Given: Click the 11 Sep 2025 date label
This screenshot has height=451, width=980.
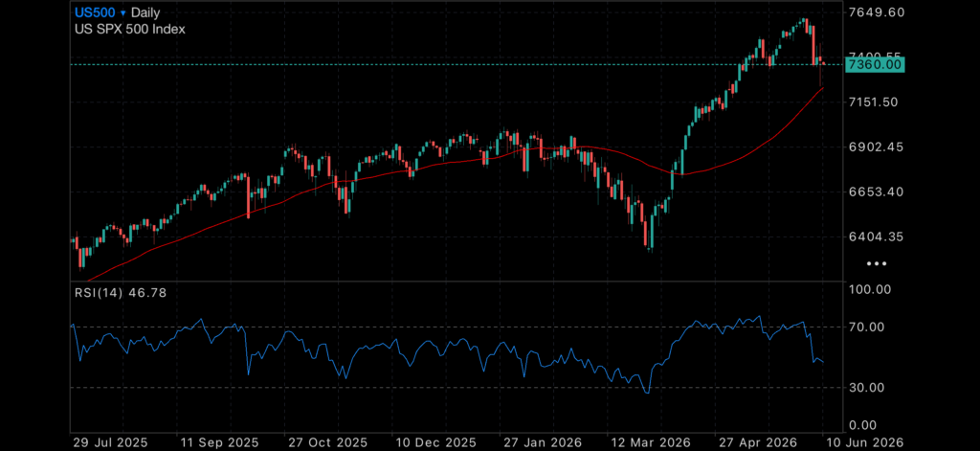Looking at the screenshot, I should (x=217, y=443).
